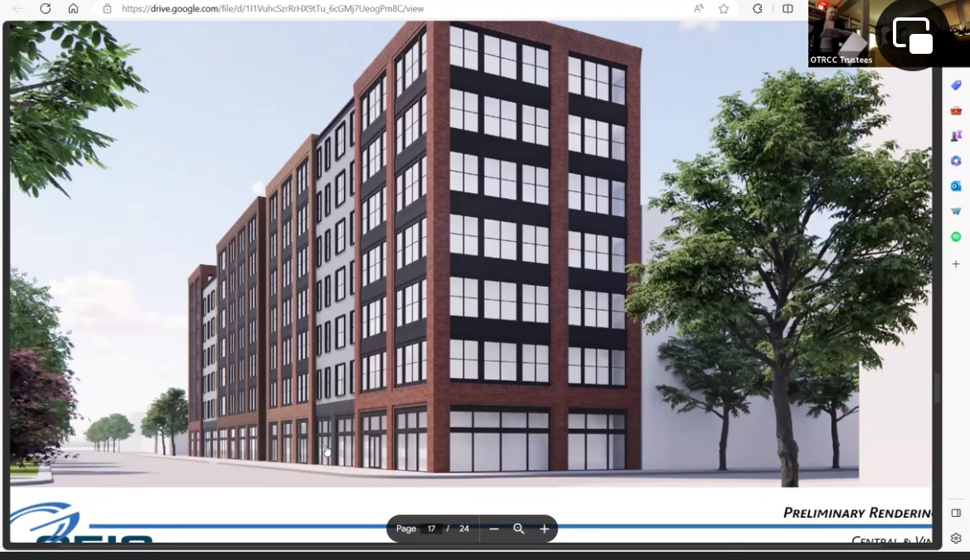Zoom out with the minus button
This screenshot has width=970, height=560.
[493, 529]
